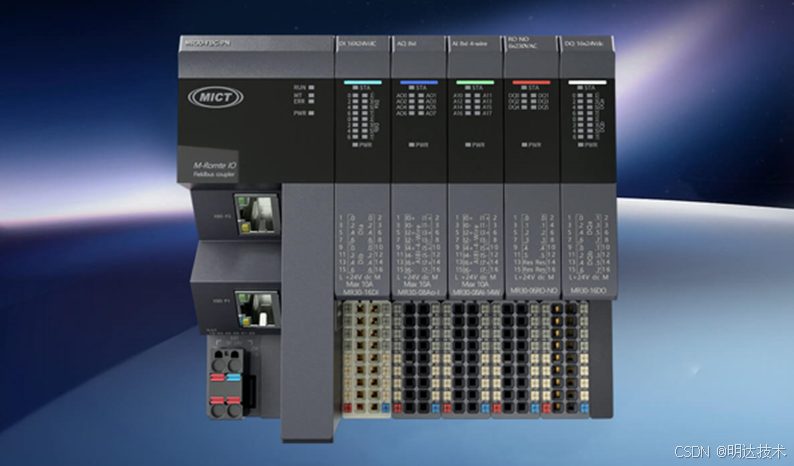Click the STA LED on the RO module
Image resolution: width=794 pixels, height=466 pixels.
click(524, 88)
